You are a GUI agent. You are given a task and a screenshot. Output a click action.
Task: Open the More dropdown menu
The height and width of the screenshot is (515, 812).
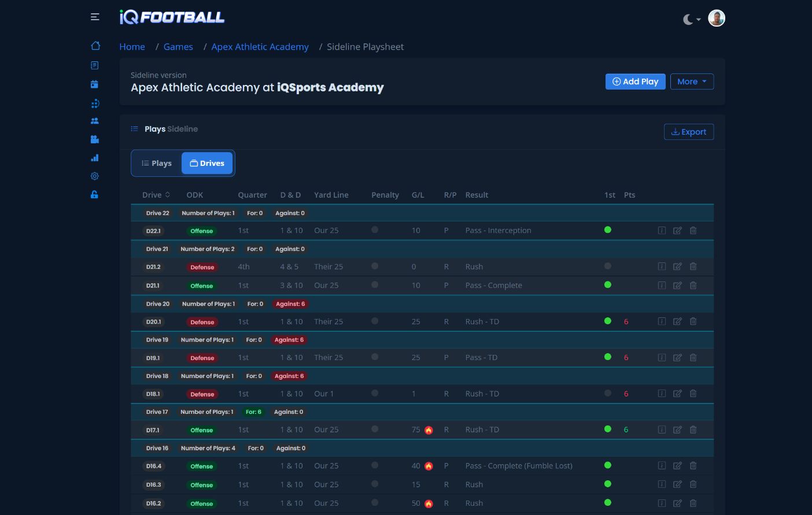pyautogui.click(x=692, y=81)
